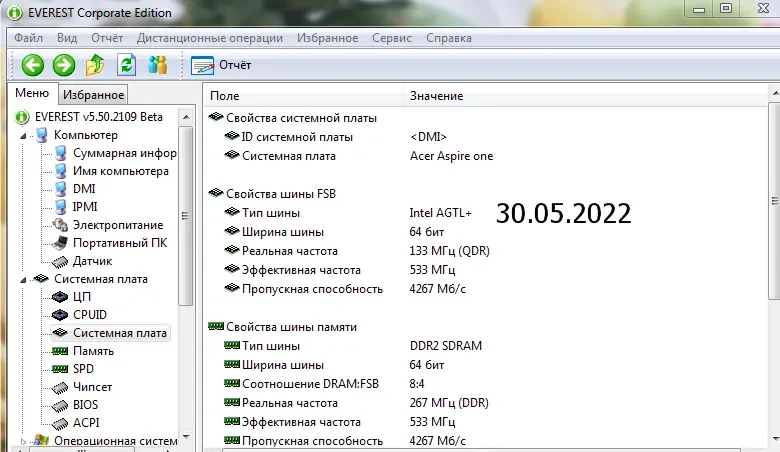Select the ЦП tree item
This screenshot has height=452, width=780.
point(82,297)
